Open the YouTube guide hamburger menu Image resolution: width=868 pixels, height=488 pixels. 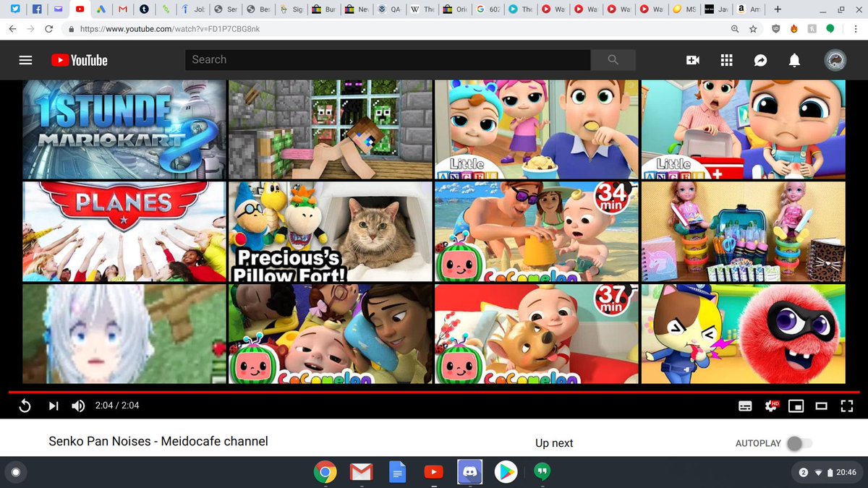pos(26,60)
